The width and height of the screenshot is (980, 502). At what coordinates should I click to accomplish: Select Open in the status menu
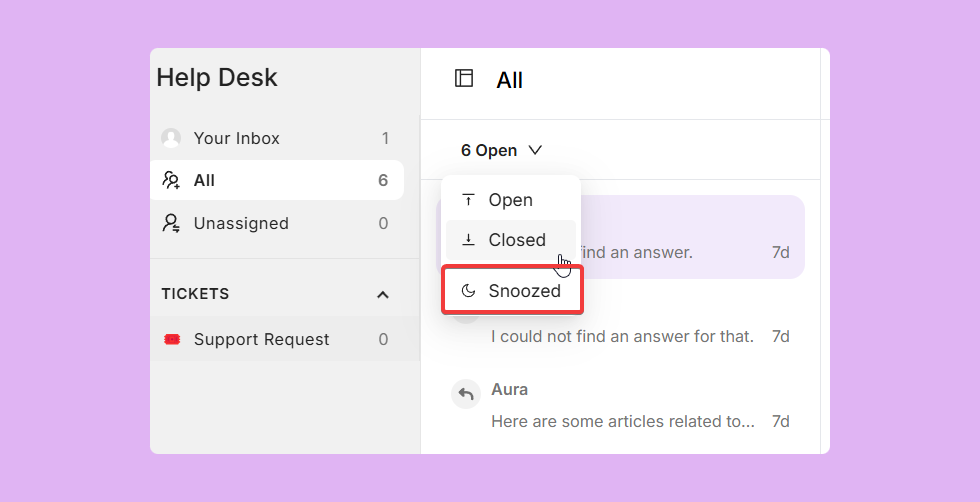coord(511,200)
